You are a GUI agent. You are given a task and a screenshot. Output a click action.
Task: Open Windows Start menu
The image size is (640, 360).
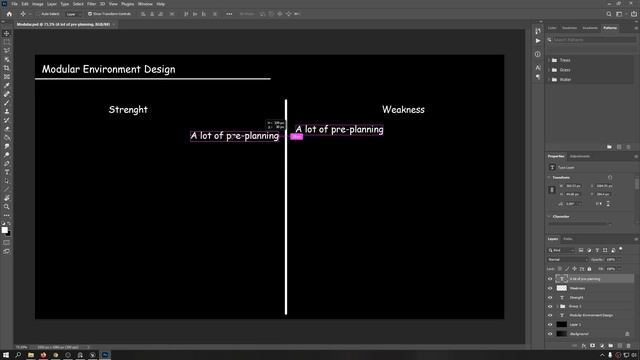tap(6, 355)
